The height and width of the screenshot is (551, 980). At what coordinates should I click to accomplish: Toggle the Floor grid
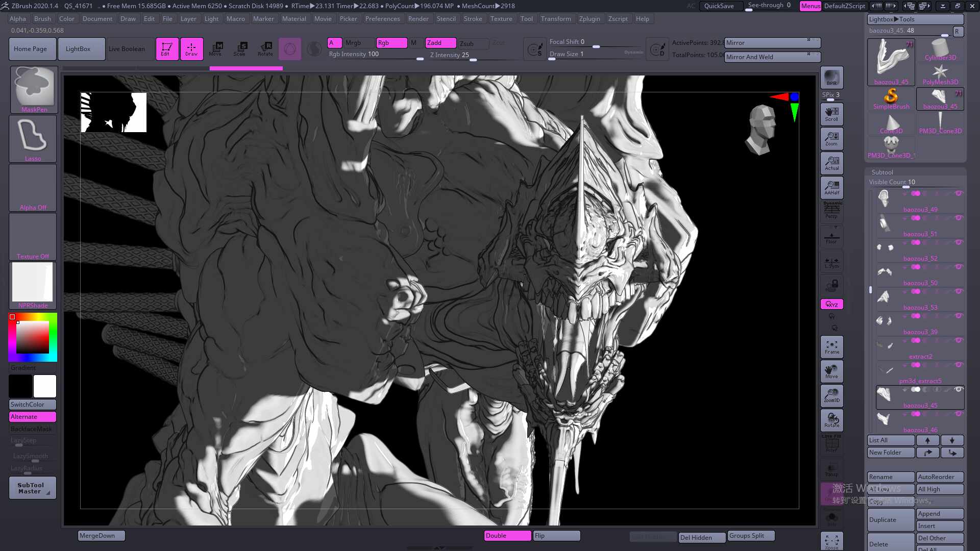coord(831,237)
